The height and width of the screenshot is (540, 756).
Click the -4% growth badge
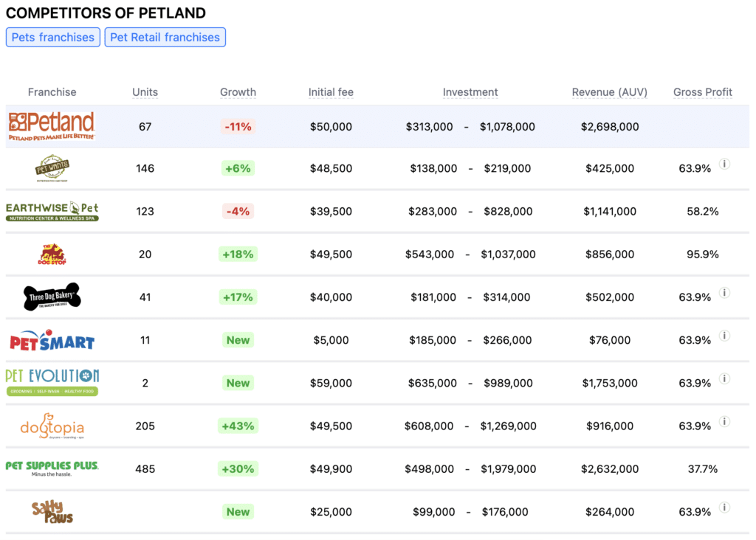[238, 211]
